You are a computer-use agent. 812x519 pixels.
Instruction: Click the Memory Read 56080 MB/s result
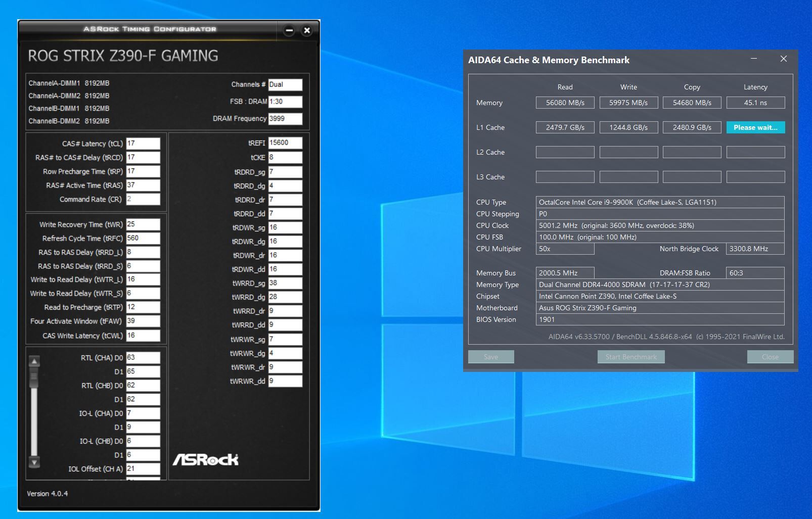coord(565,103)
